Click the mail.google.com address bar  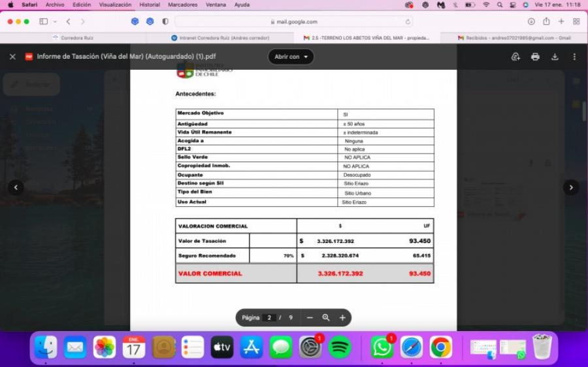(293, 22)
